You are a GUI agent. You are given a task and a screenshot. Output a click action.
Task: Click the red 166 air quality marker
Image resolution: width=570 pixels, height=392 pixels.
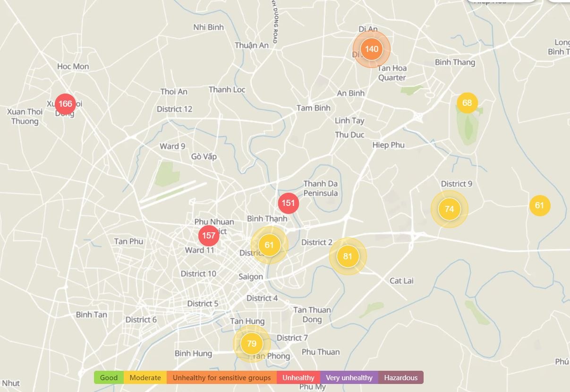pos(65,104)
